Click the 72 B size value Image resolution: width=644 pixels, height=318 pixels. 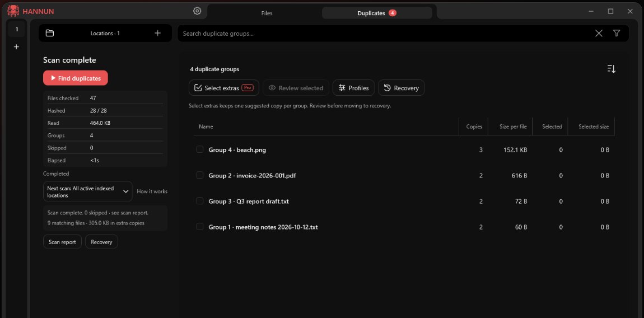(x=521, y=202)
